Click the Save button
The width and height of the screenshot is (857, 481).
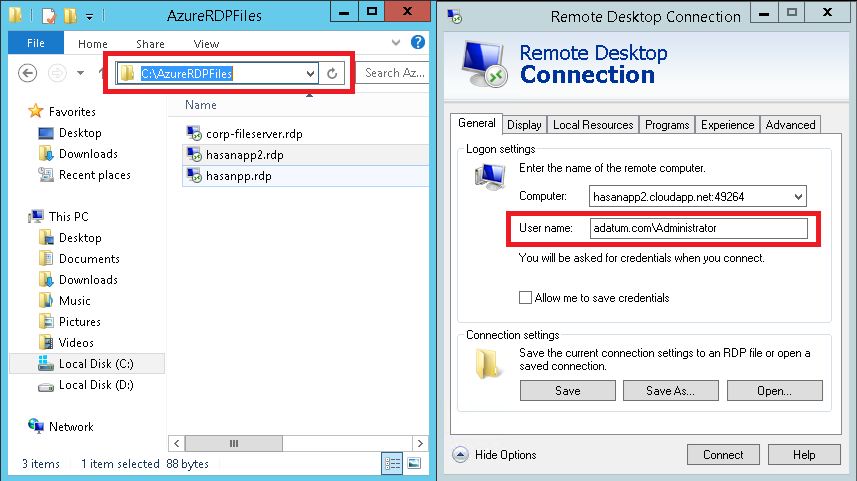point(568,391)
